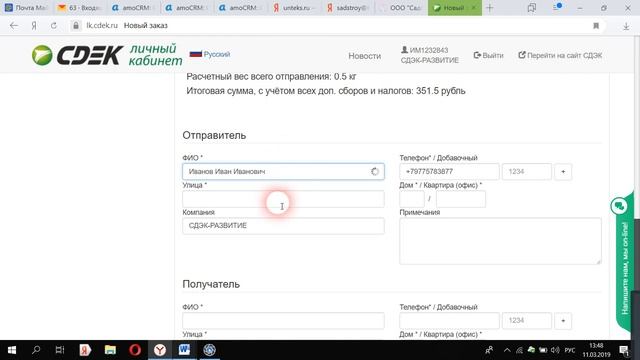
Task: Switch to ООО "Сад browser tab
Action: (401, 8)
